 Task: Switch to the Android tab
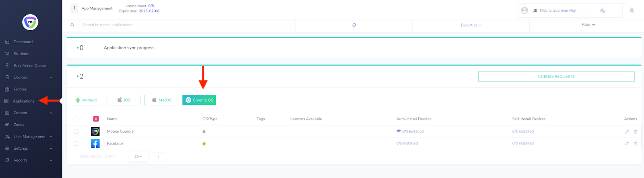85,100
